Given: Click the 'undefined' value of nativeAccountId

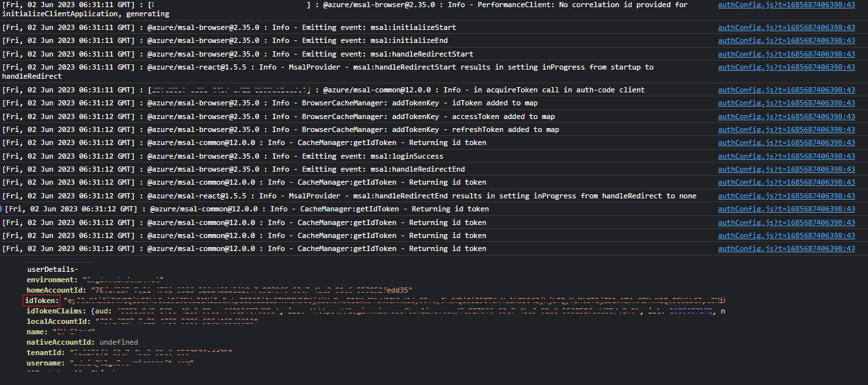Looking at the screenshot, I should click(119, 342).
